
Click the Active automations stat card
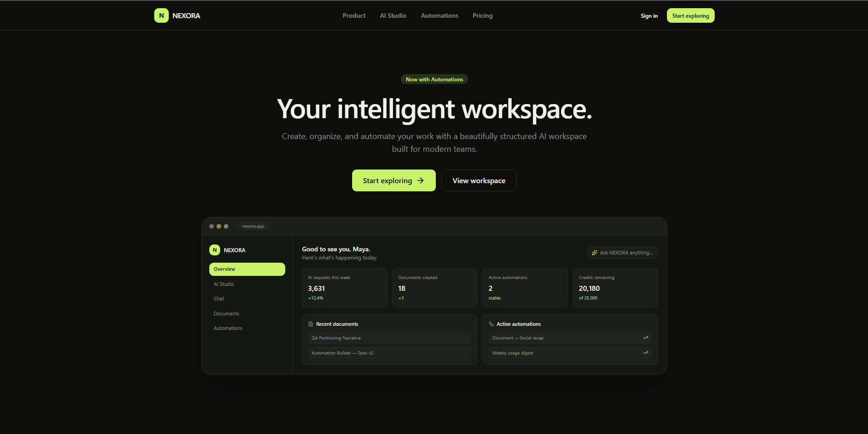pyautogui.click(x=525, y=288)
